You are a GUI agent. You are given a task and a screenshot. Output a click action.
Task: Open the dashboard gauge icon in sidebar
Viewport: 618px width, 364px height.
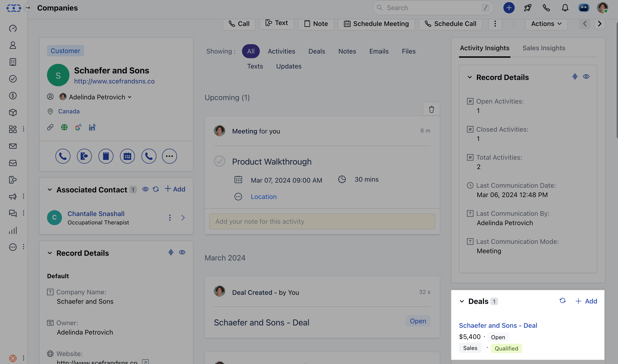[x=13, y=29]
